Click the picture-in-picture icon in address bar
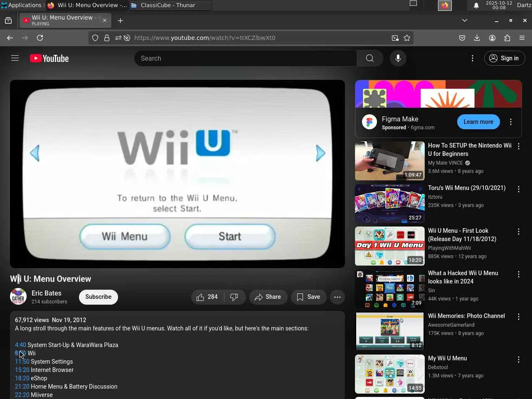The height and width of the screenshot is (399, 532). (x=395, y=38)
